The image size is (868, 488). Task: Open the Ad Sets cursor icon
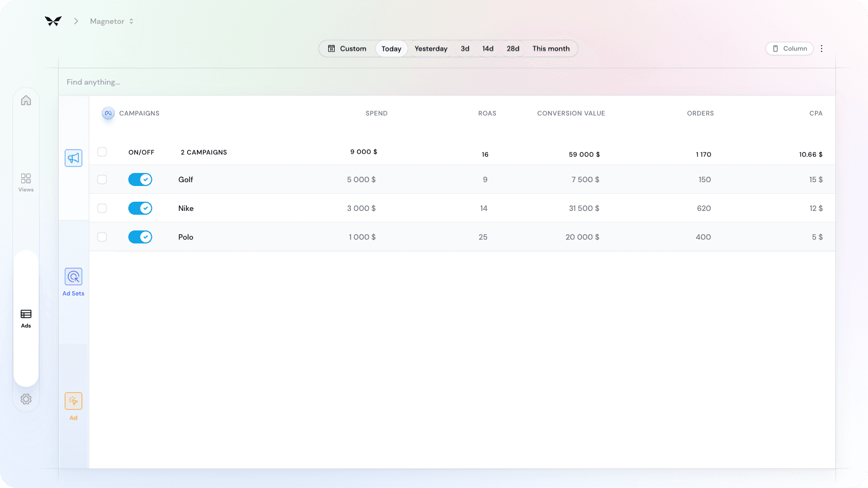(x=73, y=277)
